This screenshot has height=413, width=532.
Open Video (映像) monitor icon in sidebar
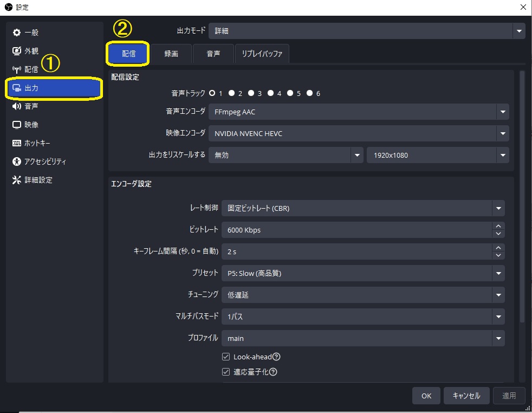(x=16, y=125)
